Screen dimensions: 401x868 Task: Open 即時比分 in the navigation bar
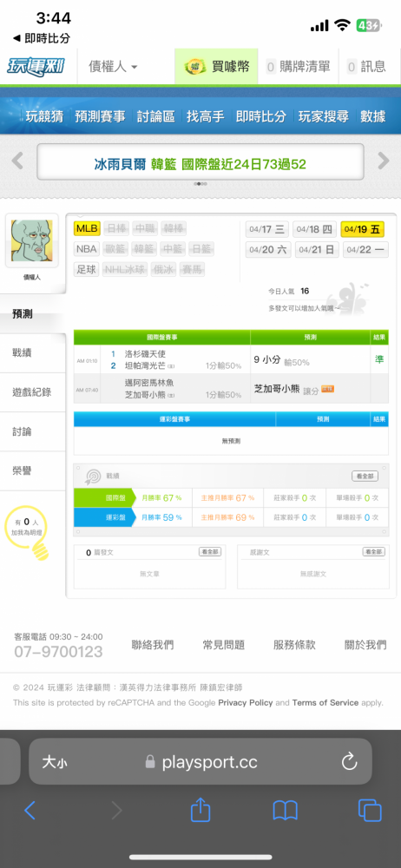pos(261,116)
